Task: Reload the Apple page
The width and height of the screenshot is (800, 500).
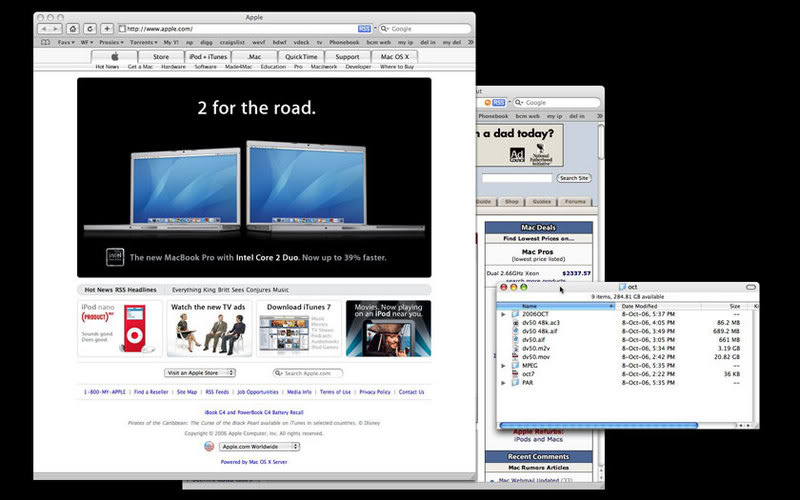Action: 90,29
